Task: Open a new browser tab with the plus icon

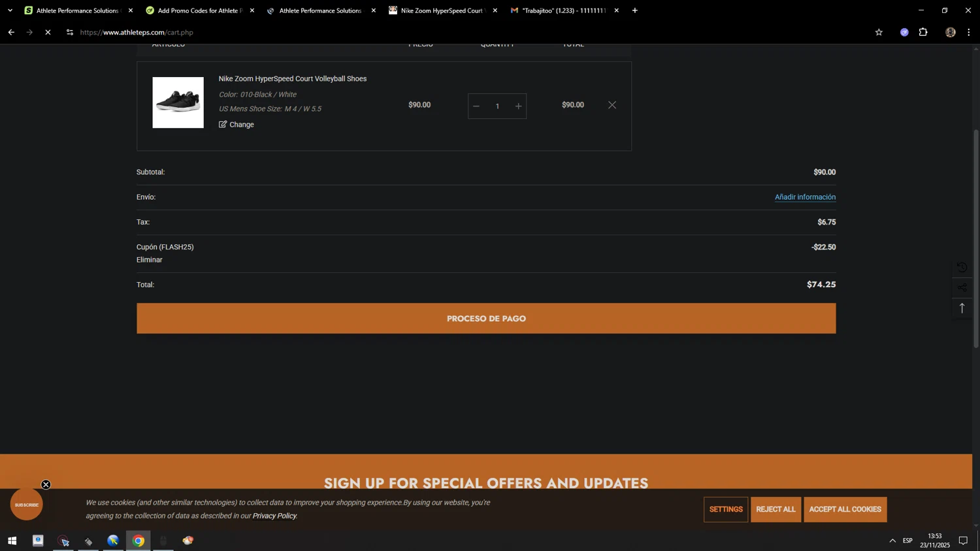Action: 635,10
